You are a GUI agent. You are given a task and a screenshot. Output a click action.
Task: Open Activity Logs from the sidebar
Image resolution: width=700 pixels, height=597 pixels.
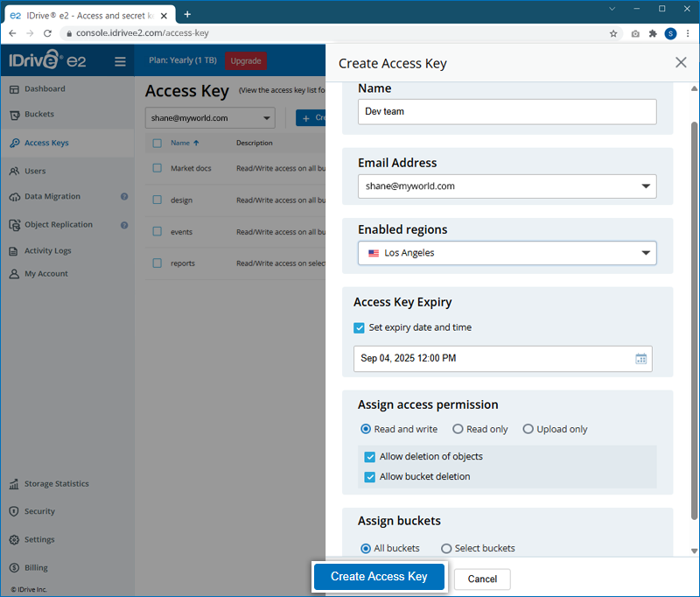[47, 251]
